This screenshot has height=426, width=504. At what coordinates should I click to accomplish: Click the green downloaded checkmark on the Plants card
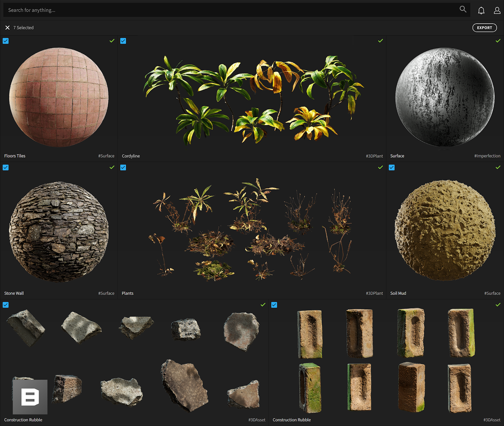pos(381,167)
